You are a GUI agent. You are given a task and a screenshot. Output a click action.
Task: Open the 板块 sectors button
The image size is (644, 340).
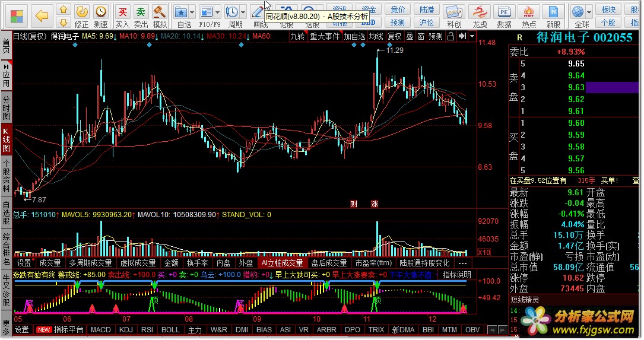[x=608, y=9]
